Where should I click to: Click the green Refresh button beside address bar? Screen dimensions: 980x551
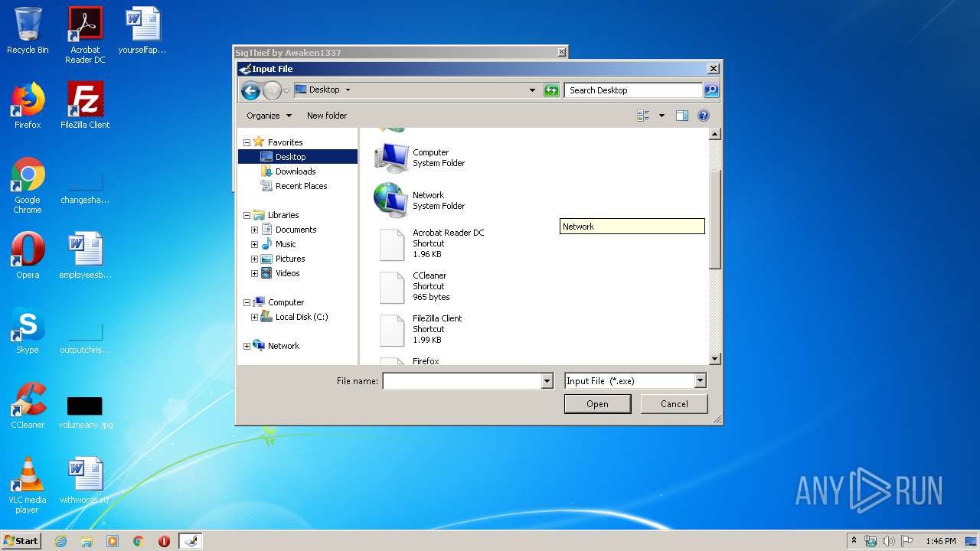[x=551, y=90]
